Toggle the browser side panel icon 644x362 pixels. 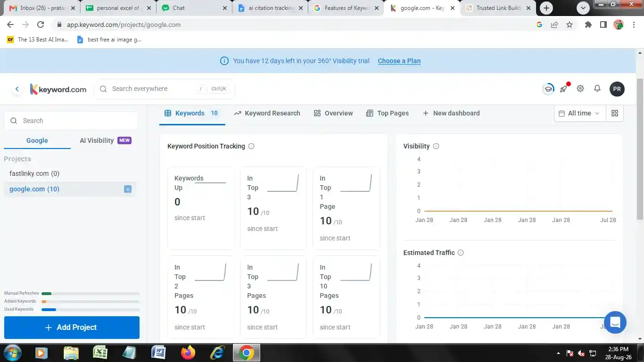(x=603, y=25)
